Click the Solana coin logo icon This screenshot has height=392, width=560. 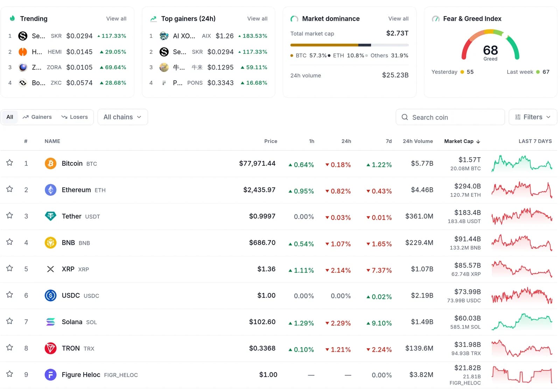pos(50,322)
